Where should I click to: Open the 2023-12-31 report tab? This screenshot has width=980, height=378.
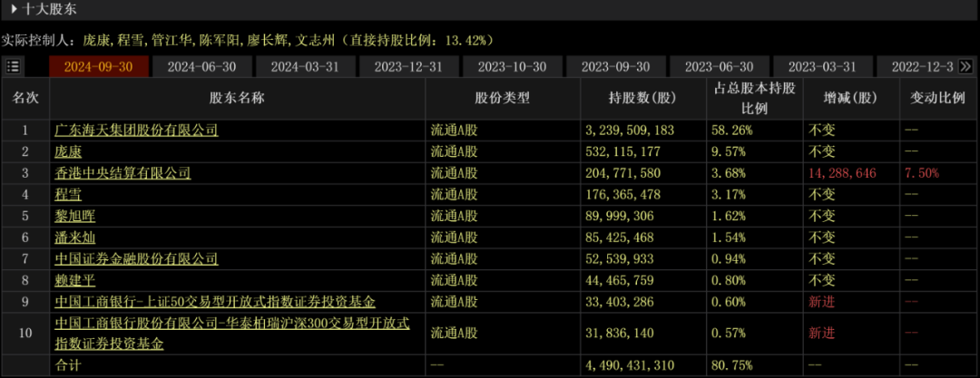click(x=408, y=67)
